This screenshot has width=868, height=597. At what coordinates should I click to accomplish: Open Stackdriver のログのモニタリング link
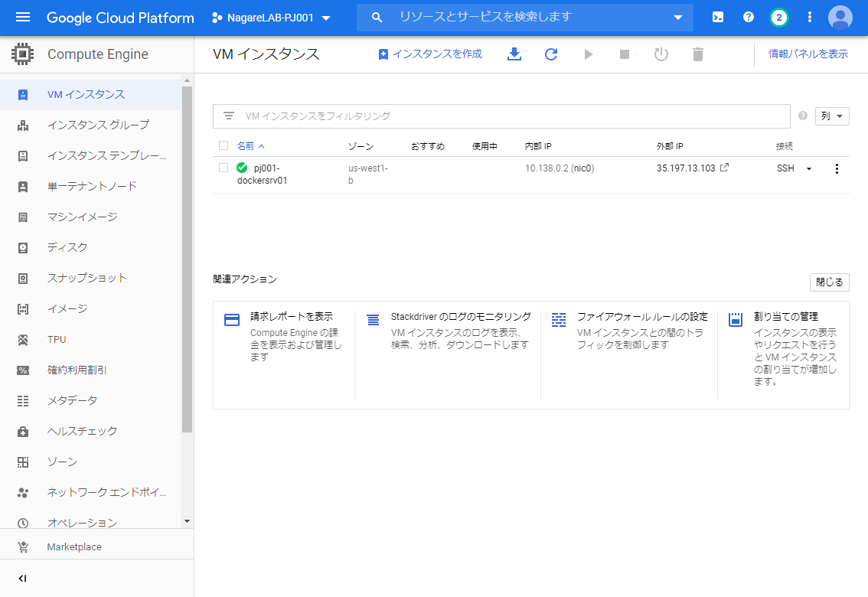461,316
